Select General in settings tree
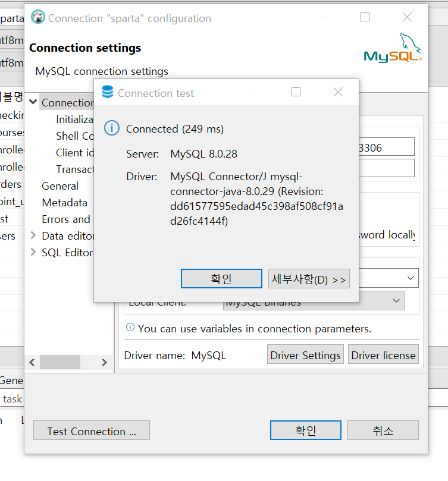Image resolution: width=448 pixels, height=481 pixels. coord(60,186)
